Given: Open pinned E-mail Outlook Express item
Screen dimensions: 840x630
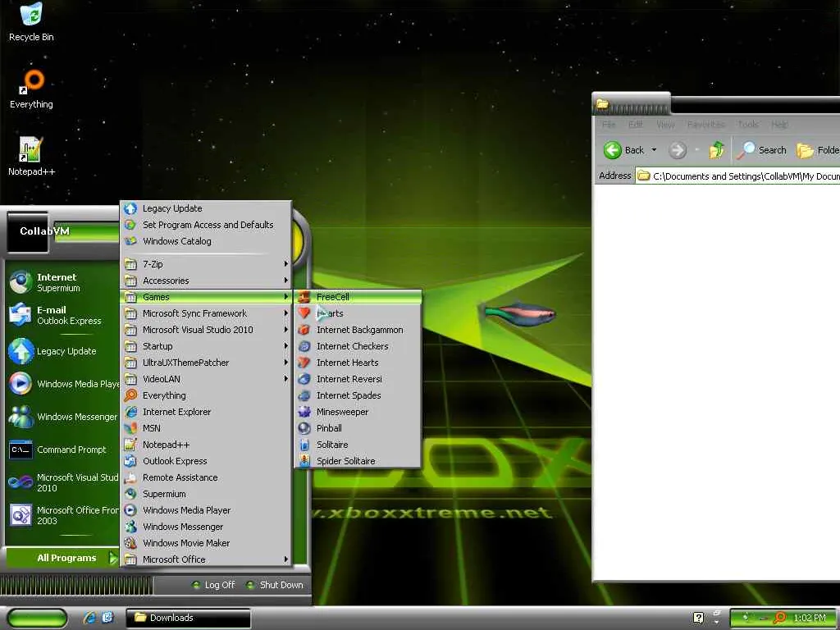Looking at the screenshot, I should (x=62, y=315).
